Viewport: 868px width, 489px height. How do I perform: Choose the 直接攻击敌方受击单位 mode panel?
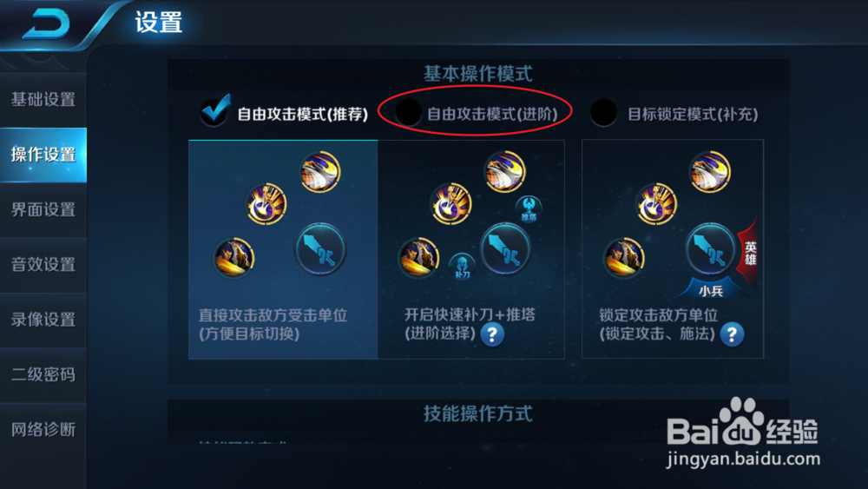tap(283, 249)
